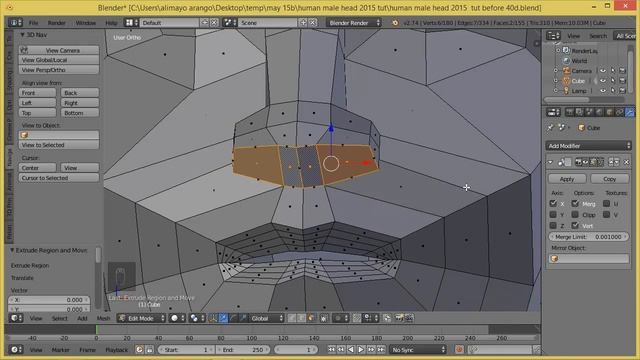Enable the Y axis mirror checkbox
Screen dimensions: 640x360
[x=553, y=214]
